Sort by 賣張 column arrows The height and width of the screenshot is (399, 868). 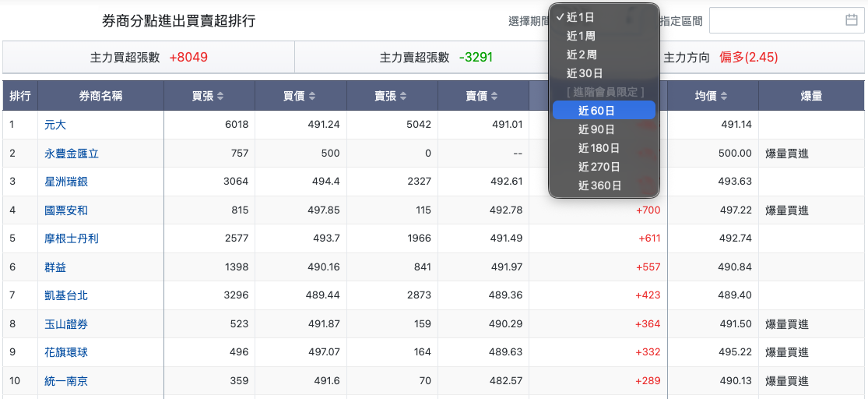[x=403, y=96]
